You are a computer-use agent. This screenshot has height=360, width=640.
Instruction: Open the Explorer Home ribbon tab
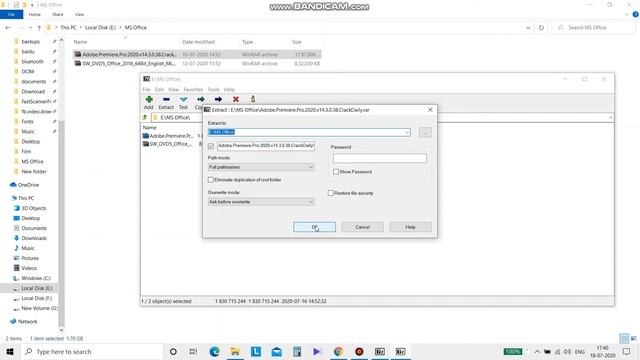click(35, 14)
